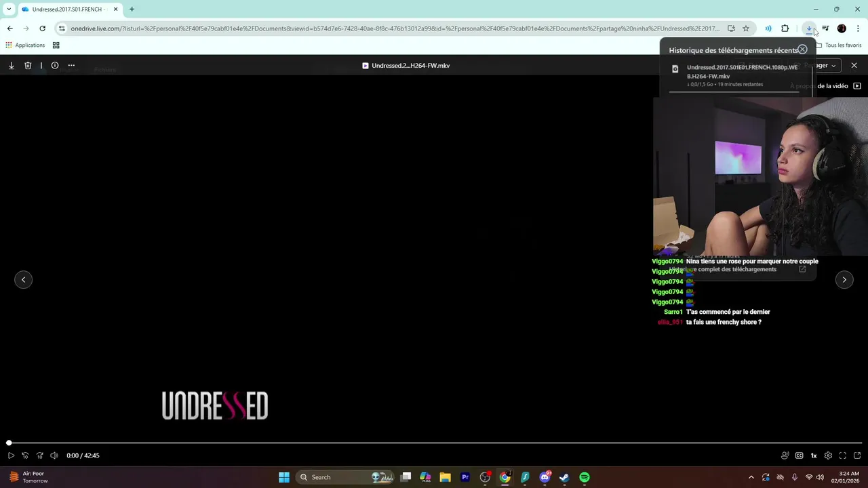
Task: Open full downloads history link
Action: click(x=738, y=269)
